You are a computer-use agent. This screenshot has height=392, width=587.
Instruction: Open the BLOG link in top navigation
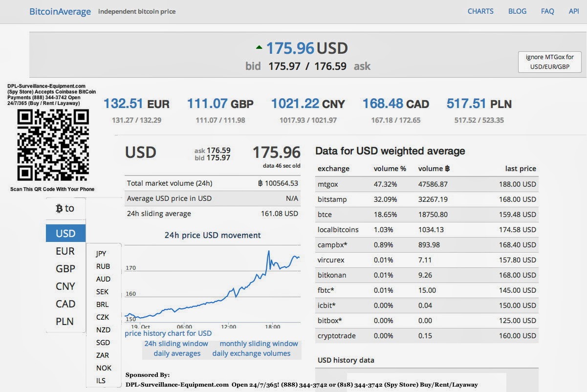click(x=517, y=11)
